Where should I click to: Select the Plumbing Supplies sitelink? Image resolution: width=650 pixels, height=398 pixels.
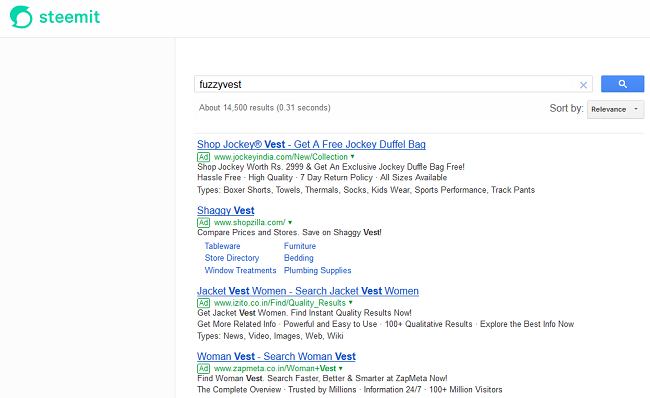tap(318, 270)
